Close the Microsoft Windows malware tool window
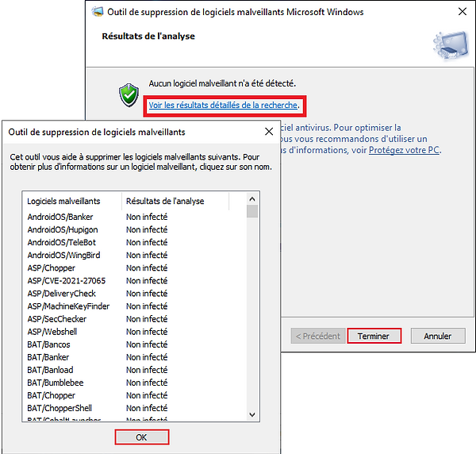The image size is (476, 454). click(462, 12)
